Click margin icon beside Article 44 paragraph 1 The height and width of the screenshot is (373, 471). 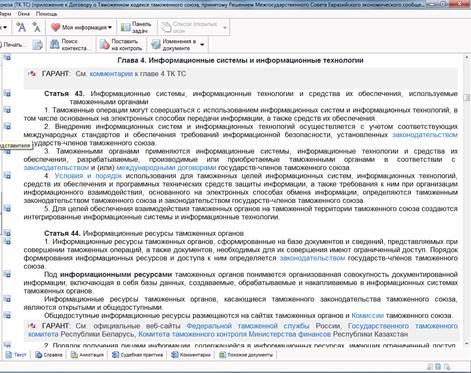tap(7, 242)
